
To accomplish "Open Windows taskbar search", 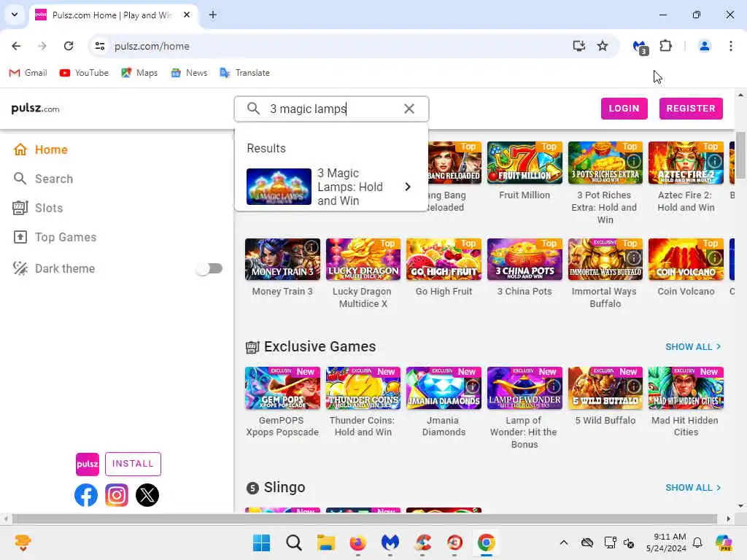I will 293,542.
